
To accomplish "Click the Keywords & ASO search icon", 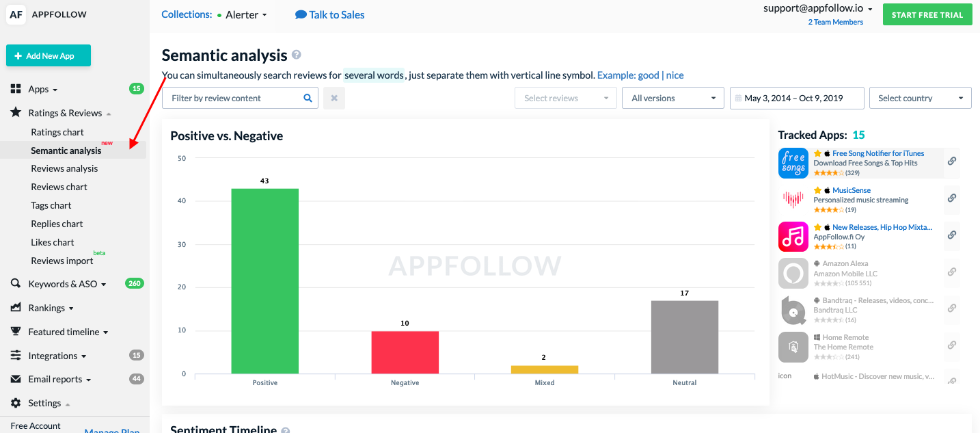I will coord(15,283).
